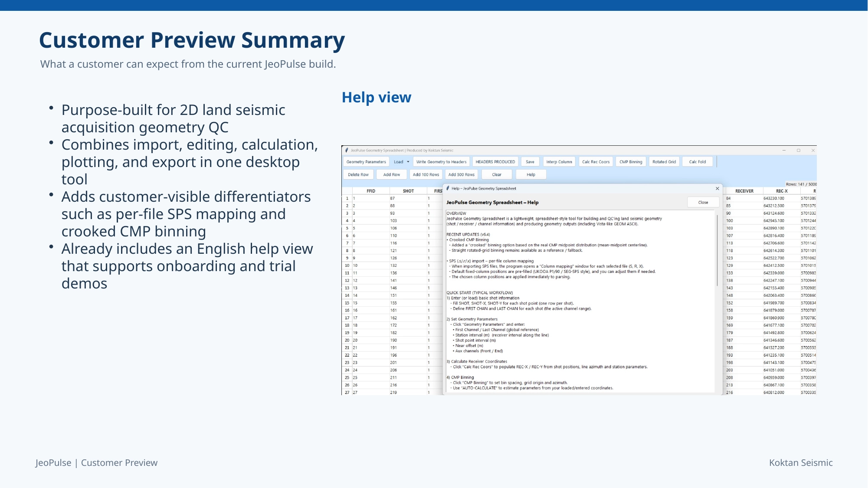Click REC-X cell 642816.400
This screenshot has height=488, width=868.
point(782,236)
